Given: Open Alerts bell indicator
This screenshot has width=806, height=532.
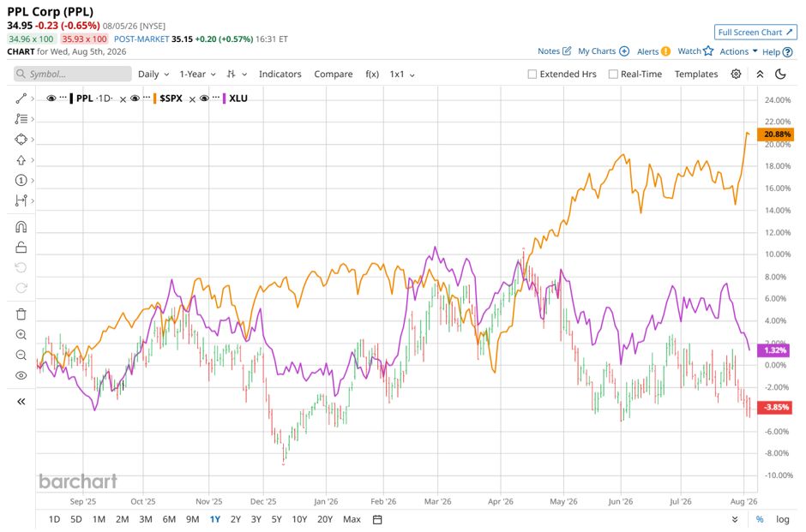Looking at the screenshot, I should pyautogui.click(x=665, y=51).
